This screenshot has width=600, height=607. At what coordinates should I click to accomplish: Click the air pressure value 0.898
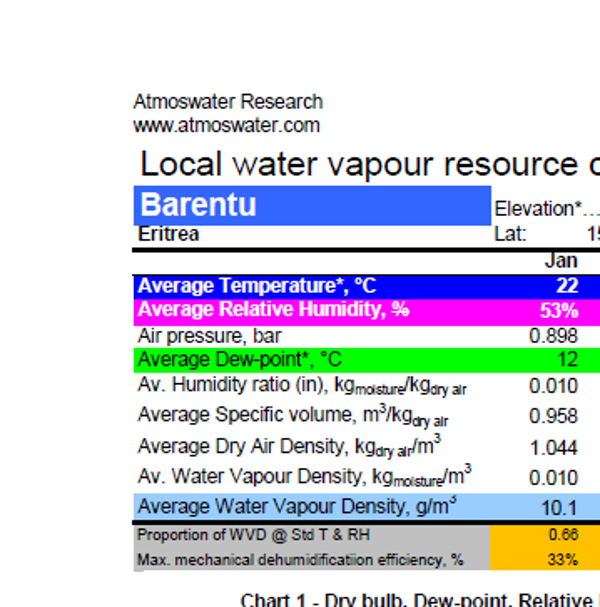553,336
